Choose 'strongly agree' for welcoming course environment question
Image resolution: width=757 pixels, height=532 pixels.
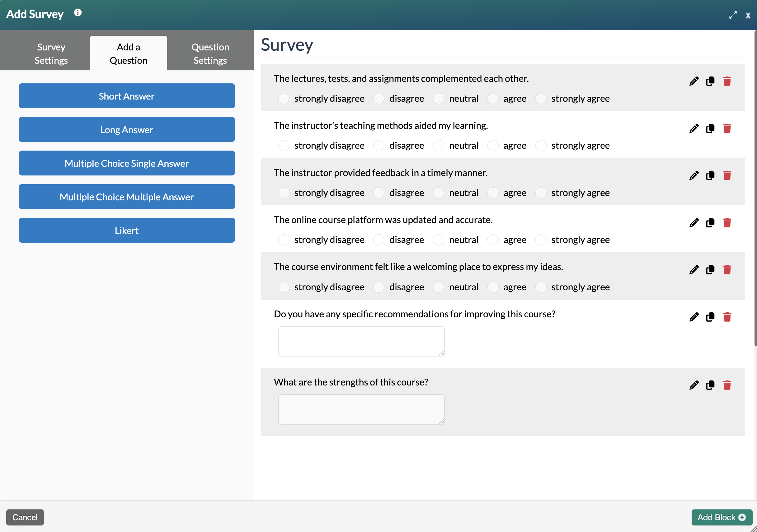(541, 287)
